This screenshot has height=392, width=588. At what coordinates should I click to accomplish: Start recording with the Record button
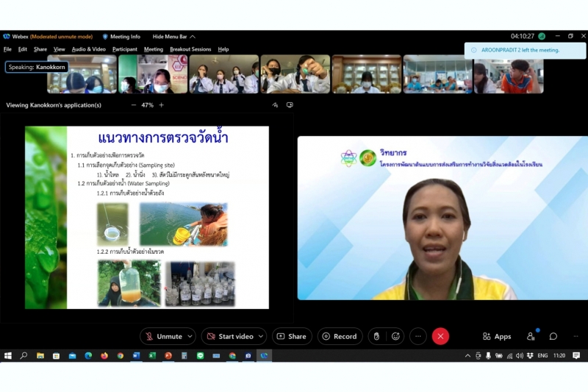340,336
